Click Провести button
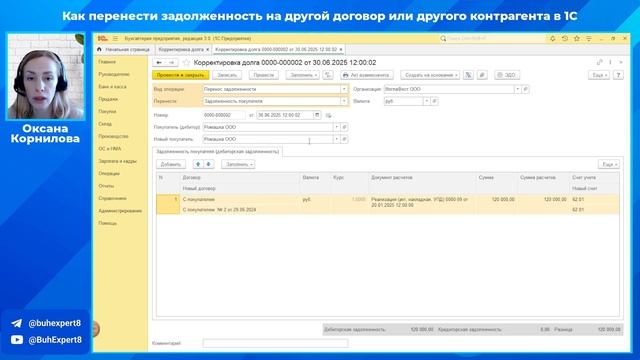 pyautogui.click(x=264, y=75)
